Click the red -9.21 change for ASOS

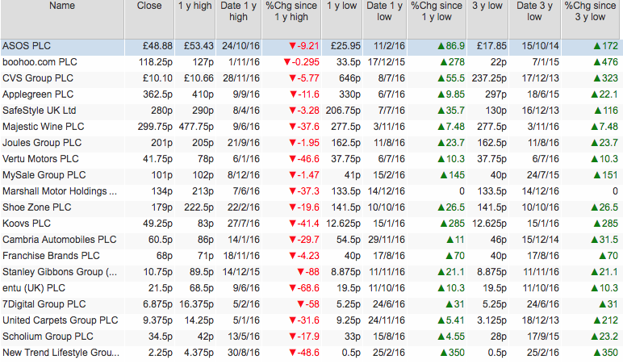coord(304,46)
